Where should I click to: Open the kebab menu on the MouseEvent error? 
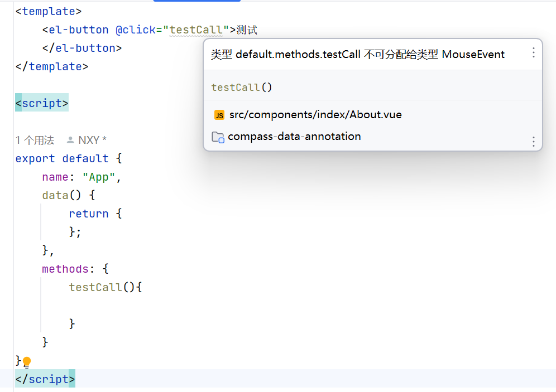(x=533, y=53)
